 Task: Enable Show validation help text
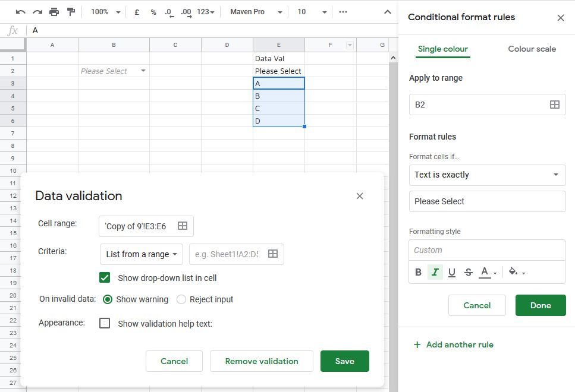click(105, 323)
